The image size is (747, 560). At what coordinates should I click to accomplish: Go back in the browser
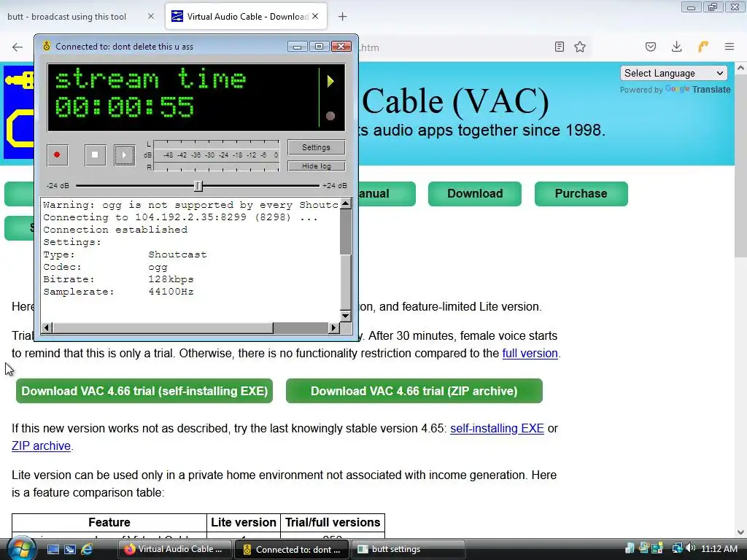18,47
